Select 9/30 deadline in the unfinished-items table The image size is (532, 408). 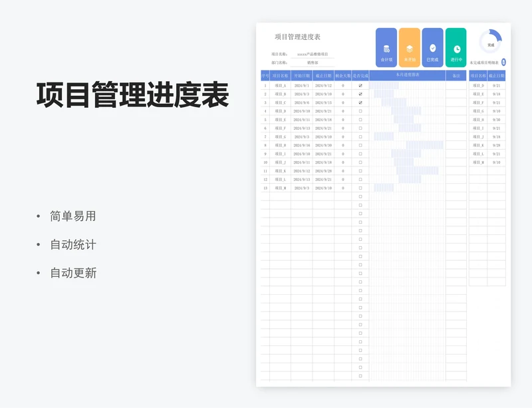point(496,120)
